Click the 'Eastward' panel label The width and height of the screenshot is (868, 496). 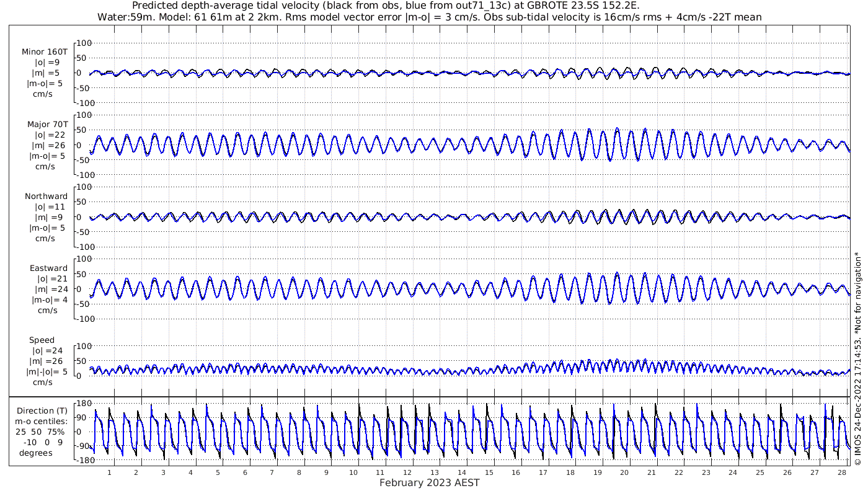point(48,268)
